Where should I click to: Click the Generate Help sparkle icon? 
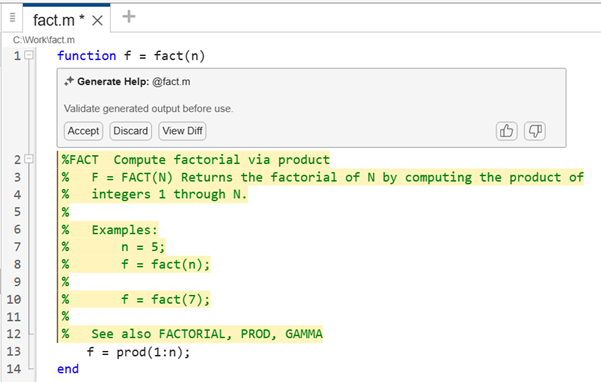click(x=69, y=81)
